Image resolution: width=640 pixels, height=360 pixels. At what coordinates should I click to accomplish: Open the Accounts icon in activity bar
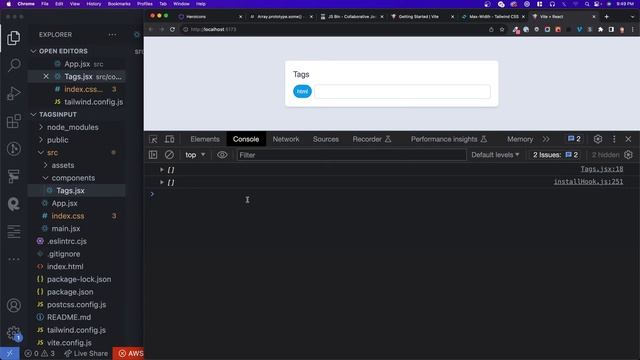[x=13, y=305]
